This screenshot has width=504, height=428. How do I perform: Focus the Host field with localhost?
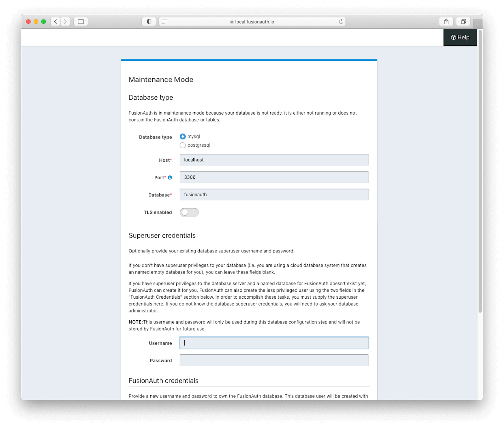click(x=274, y=160)
